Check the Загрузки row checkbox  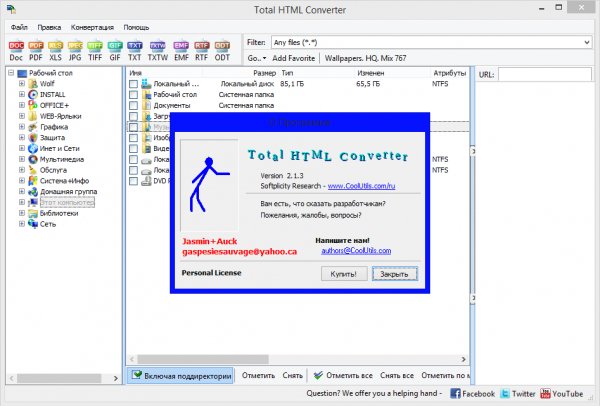coord(134,116)
